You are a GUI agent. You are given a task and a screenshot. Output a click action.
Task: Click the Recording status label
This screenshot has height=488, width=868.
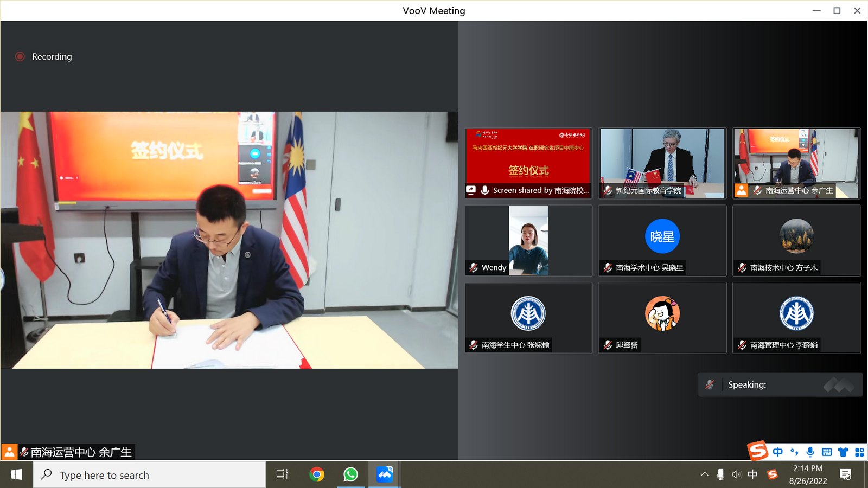click(x=52, y=56)
